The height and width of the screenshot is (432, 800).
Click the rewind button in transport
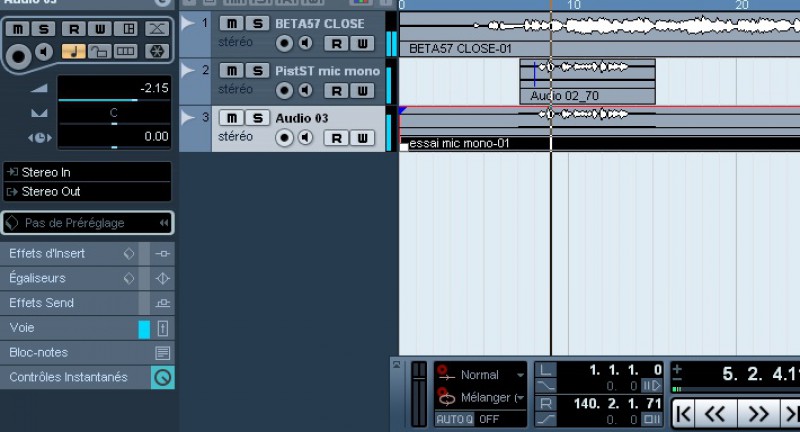pyautogui.click(x=714, y=412)
